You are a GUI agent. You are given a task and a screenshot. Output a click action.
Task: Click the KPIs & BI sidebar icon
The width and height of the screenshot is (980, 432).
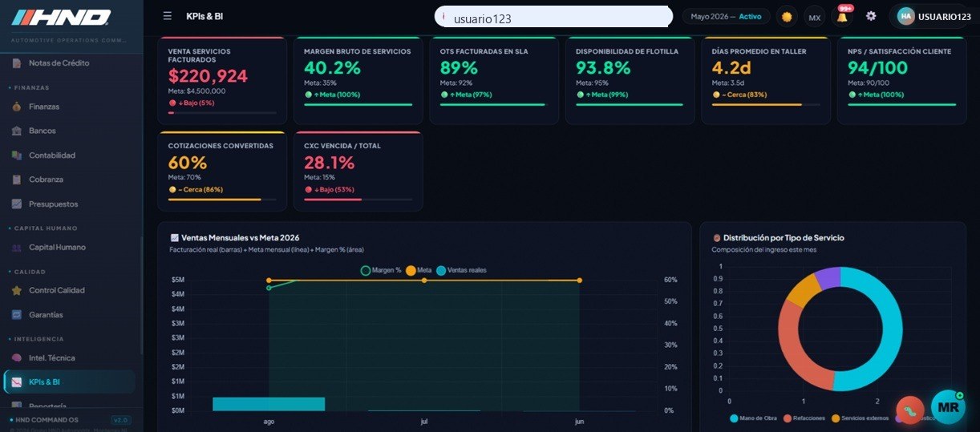point(17,382)
